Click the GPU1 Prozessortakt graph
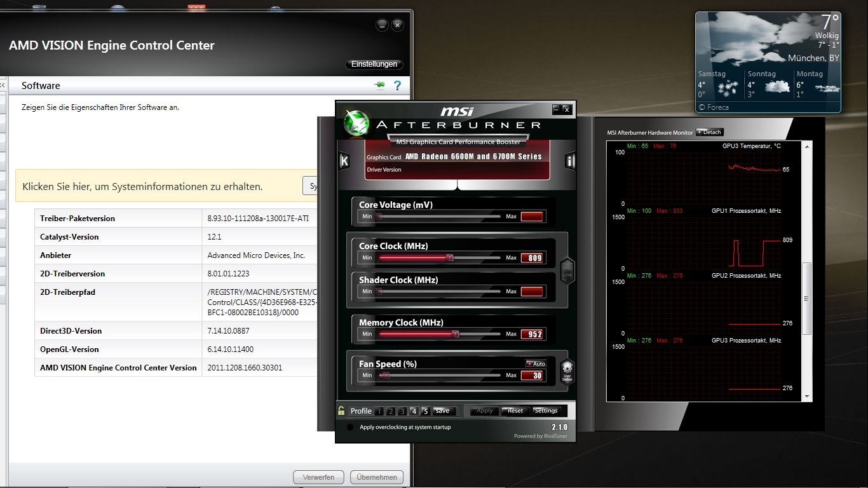 (704, 243)
